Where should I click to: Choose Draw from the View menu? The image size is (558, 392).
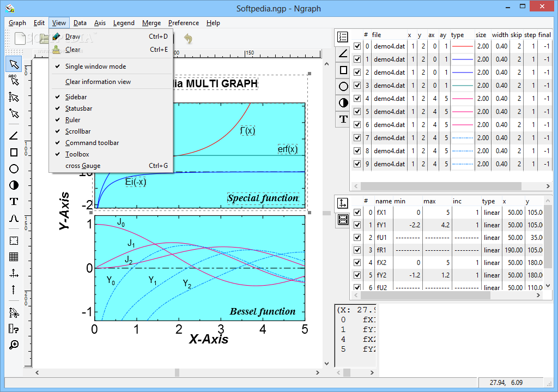(111, 37)
